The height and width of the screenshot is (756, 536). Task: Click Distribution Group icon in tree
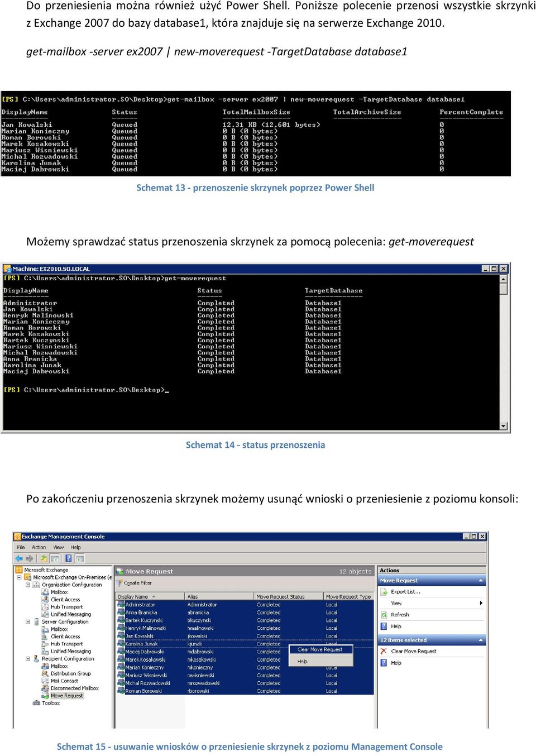click(46, 673)
